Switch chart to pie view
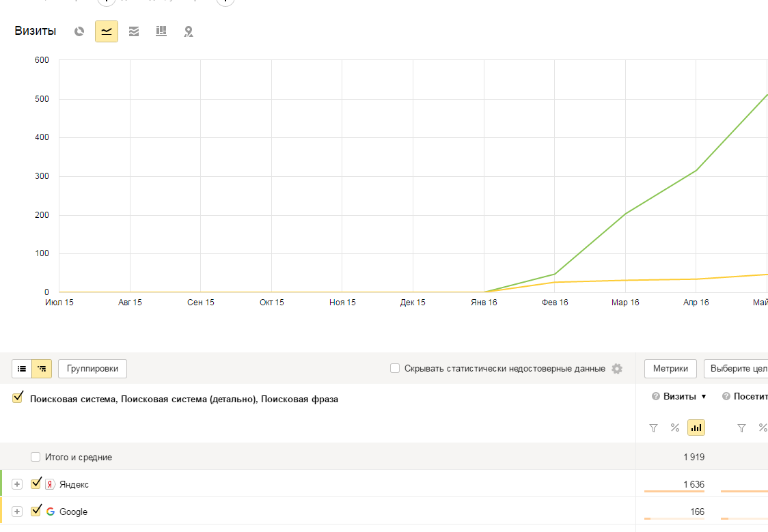This screenshot has height=532, width=768. (79, 31)
